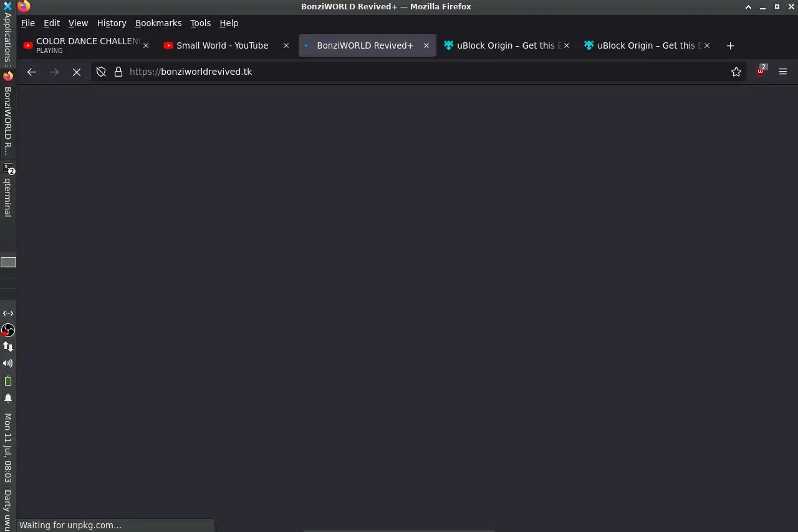The height and width of the screenshot is (532, 798).
Task: Bookmark this page with the star
Action: (x=736, y=72)
